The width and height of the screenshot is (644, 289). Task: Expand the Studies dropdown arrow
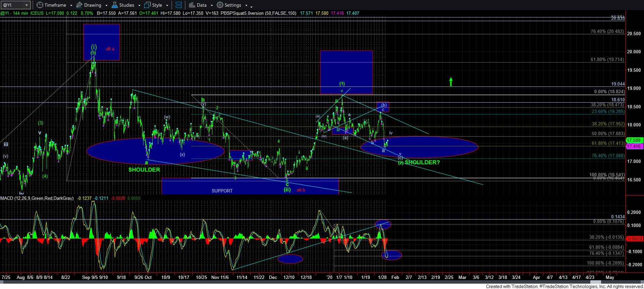tap(139, 5)
